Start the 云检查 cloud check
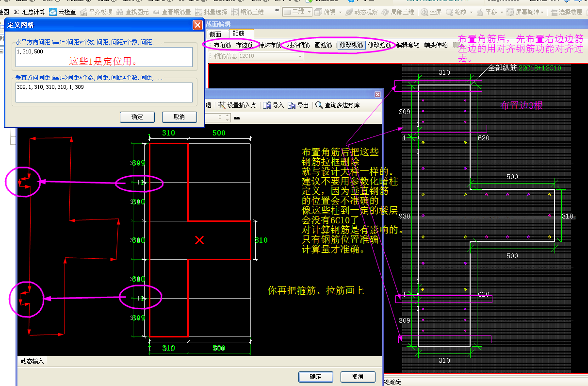This screenshot has height=386, width=588. (63, 12)
